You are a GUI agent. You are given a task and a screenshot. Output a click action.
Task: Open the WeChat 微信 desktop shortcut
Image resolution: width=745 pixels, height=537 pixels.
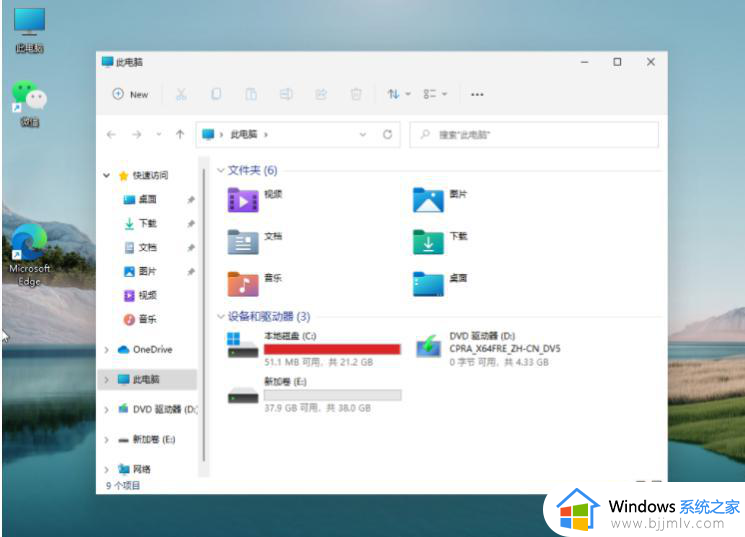[x=29, y=104]
